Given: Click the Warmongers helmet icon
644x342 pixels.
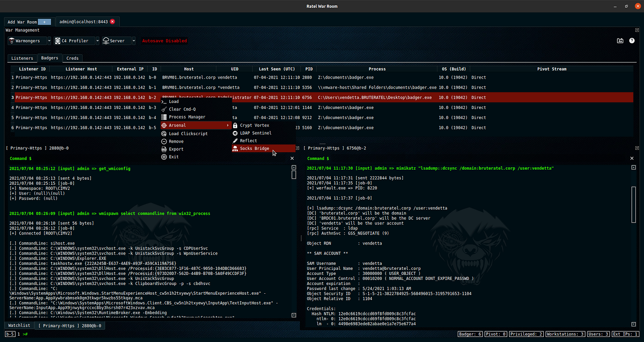Looking at the screenshot, I should [12, 41].
